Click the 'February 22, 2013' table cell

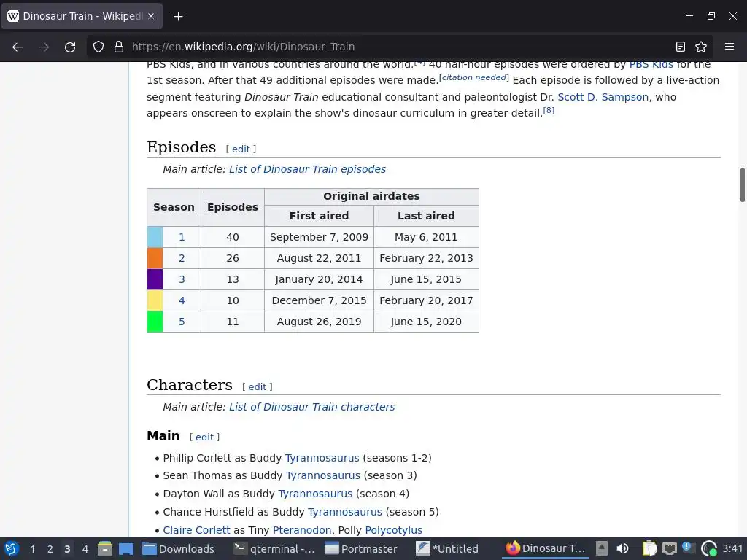426,258
